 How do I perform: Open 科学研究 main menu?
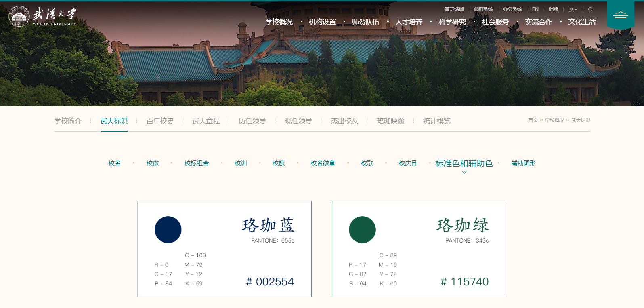452,22
